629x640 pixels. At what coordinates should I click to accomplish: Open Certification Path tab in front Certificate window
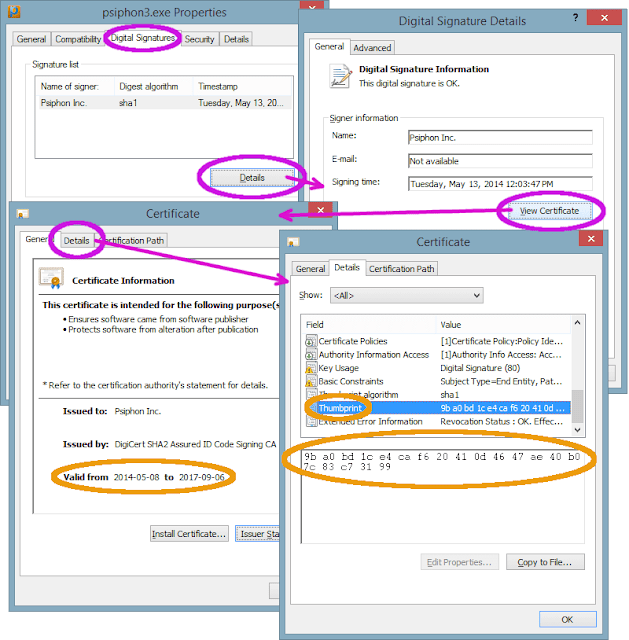click(x=402, y=269)
